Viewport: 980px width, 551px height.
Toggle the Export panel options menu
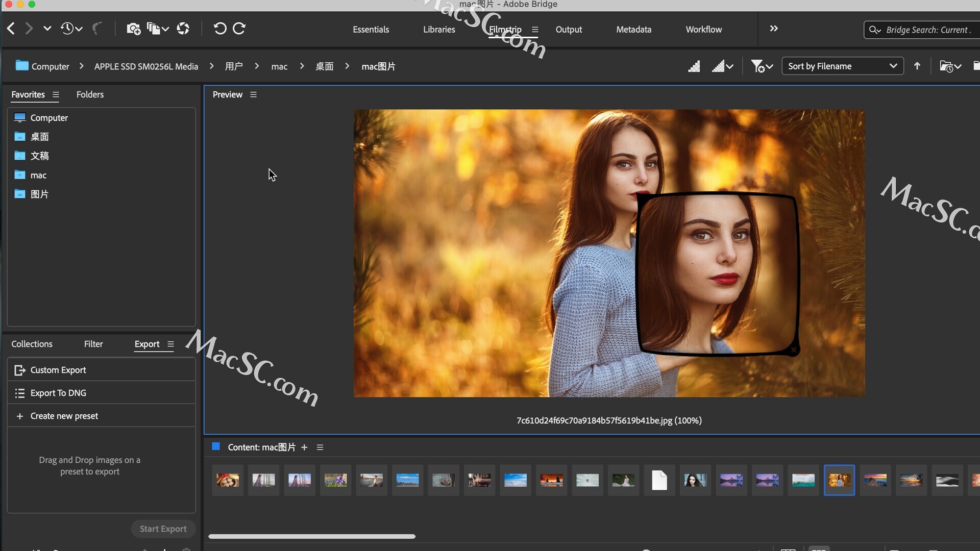click(x=170, y=344)
